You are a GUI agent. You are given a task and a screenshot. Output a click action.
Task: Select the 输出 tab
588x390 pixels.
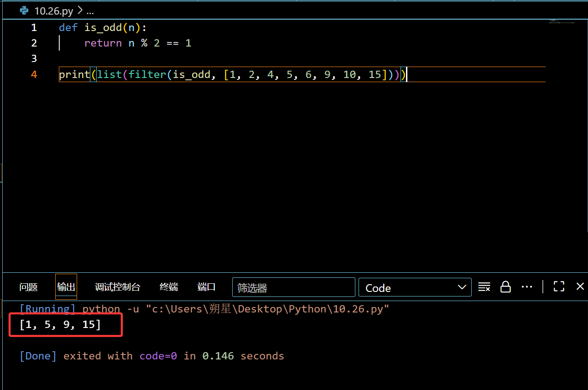tap(66, 287)
